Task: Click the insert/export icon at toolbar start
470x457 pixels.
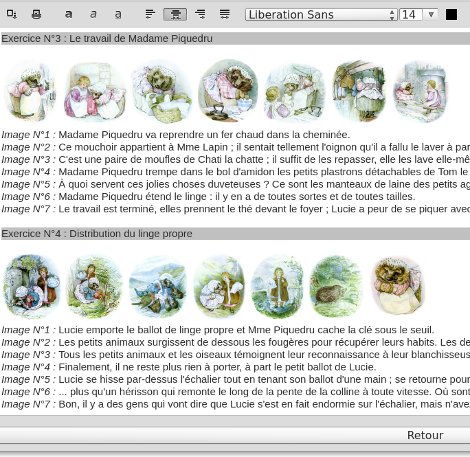Action: pos(12,14)
